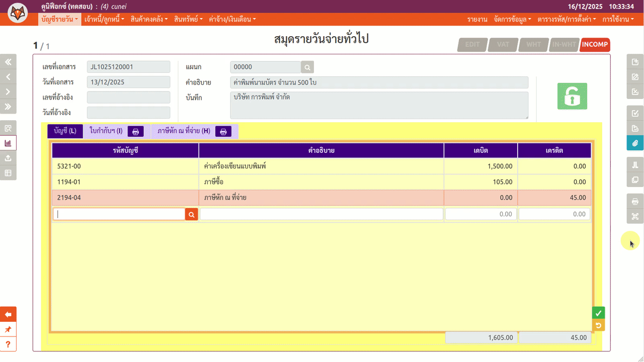Open the บัญชีรายวัน dropdown menu
Screen dimensions: 644x362
click(59, 19)
